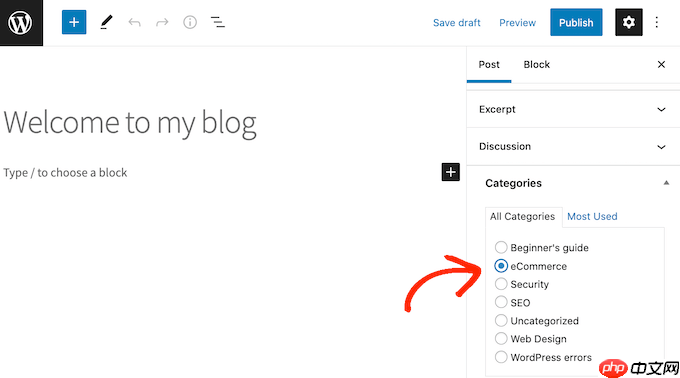680x378 pixels.
Task: Open the Most Used categories tab
Action: coord(592,216)
